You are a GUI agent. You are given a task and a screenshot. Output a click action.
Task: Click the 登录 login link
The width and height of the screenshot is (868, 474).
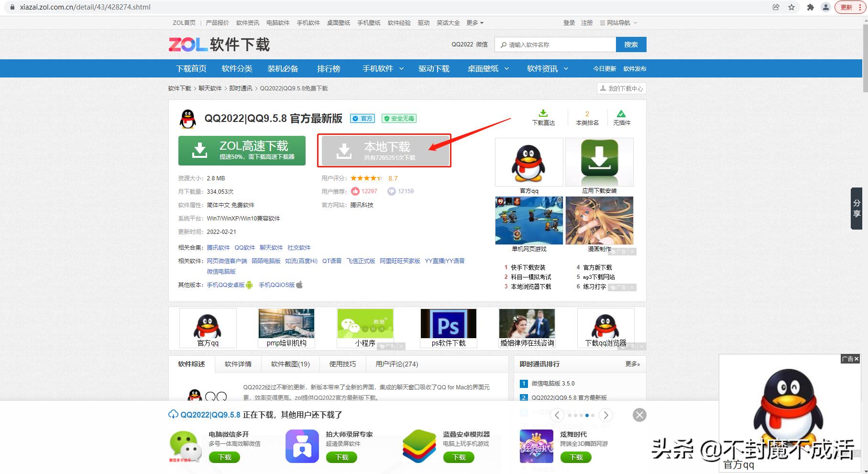(569, 22)
